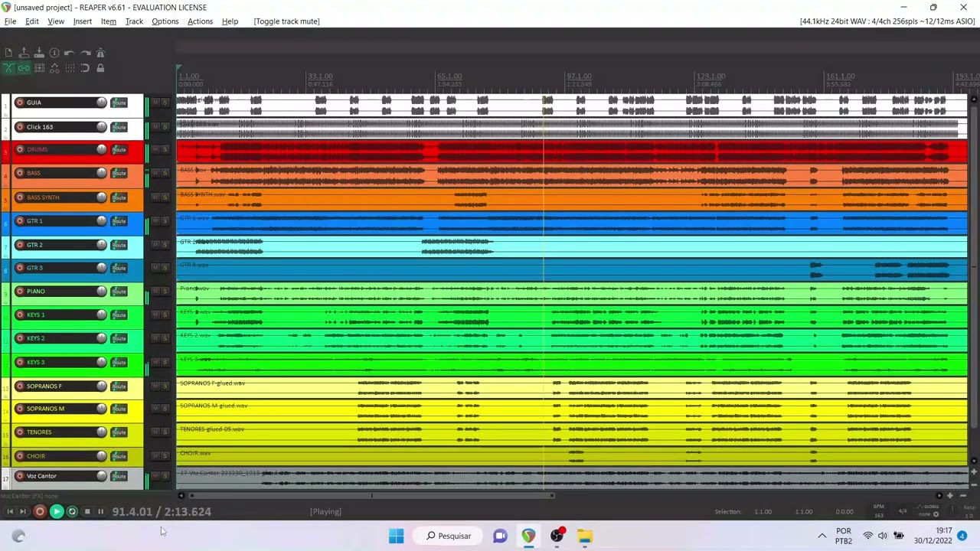Arm record on Voz Cantor track
This screenshot has width=980, height=551.
(x=20, y=476)
